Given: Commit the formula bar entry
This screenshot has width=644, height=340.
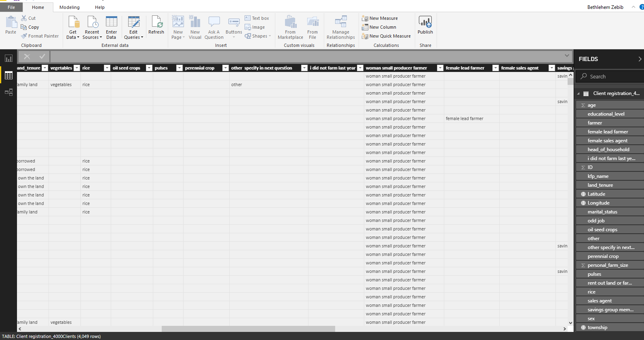Looking at the screenshot, I should point(42,57).
